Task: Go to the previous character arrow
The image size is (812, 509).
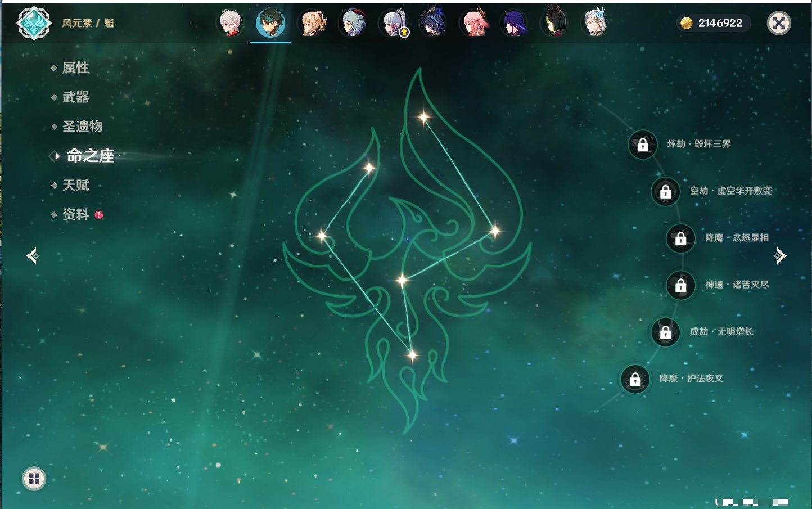Action: coord(33,256)
